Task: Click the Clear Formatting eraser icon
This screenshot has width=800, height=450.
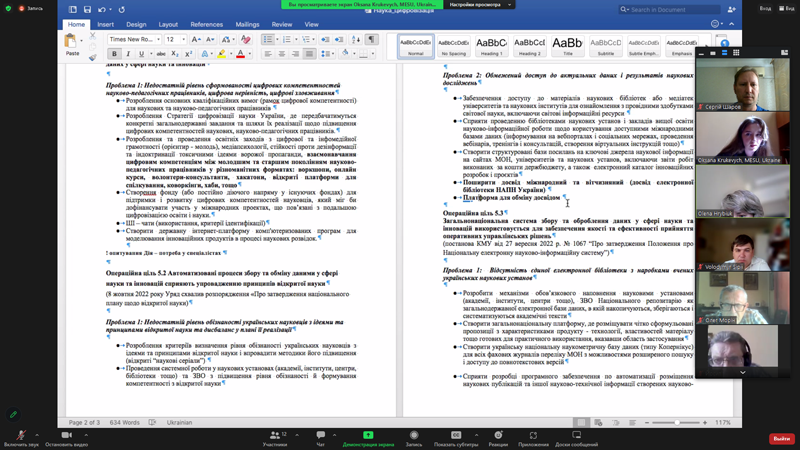Action: (245, 39)
